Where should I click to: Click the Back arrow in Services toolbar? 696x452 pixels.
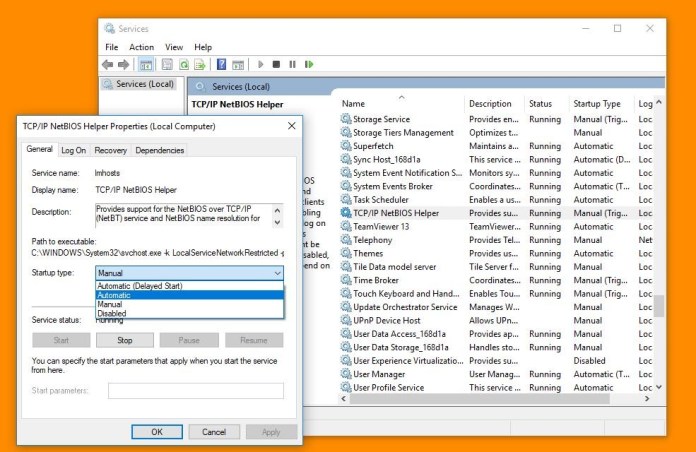tap(107, 65)
